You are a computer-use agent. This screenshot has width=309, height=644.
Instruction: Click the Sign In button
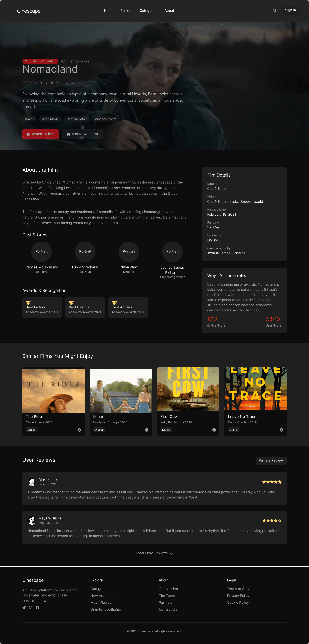click(290, 10)
